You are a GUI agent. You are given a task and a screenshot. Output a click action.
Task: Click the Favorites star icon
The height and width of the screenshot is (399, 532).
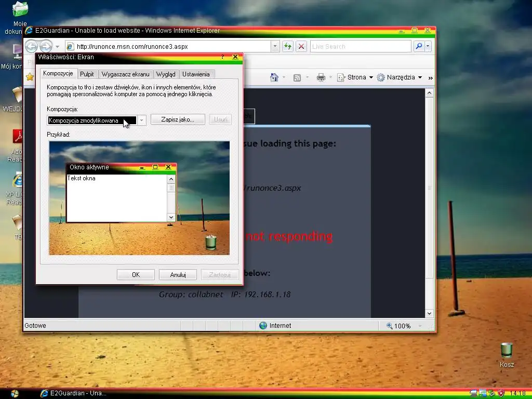tap(30, 77)
